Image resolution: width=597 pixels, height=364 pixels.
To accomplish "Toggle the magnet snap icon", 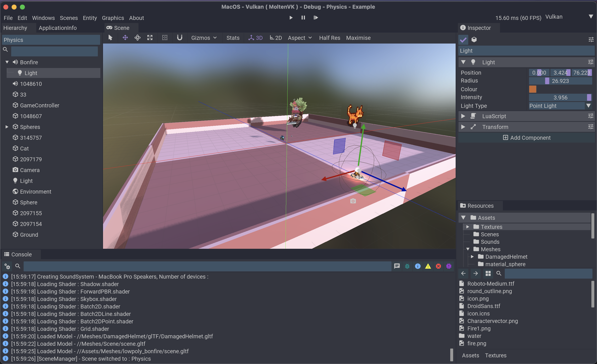I will point(180,38).
